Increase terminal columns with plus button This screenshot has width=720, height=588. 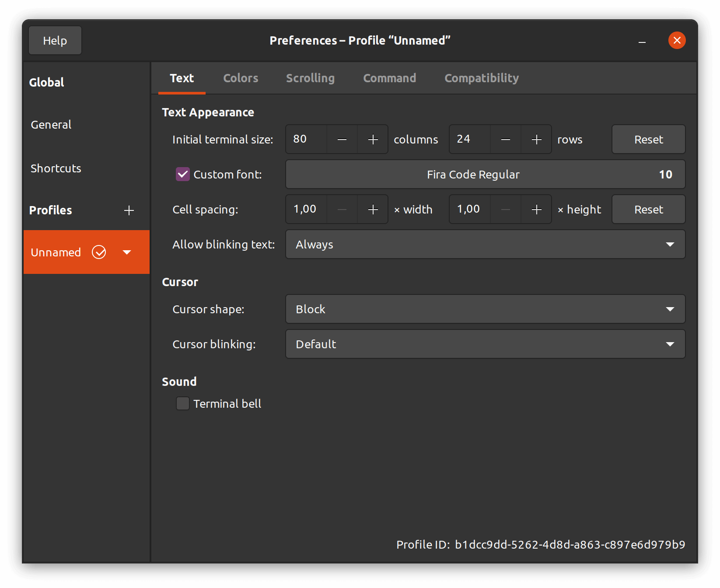pos(373,140)
